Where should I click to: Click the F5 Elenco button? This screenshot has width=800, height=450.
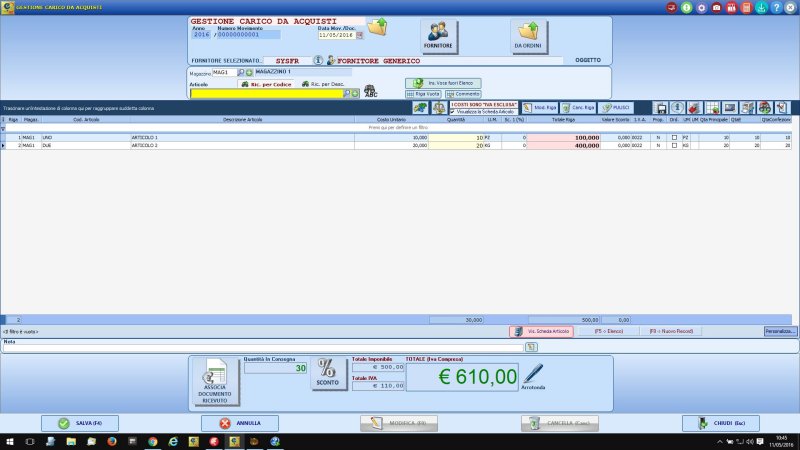(608, 331)
